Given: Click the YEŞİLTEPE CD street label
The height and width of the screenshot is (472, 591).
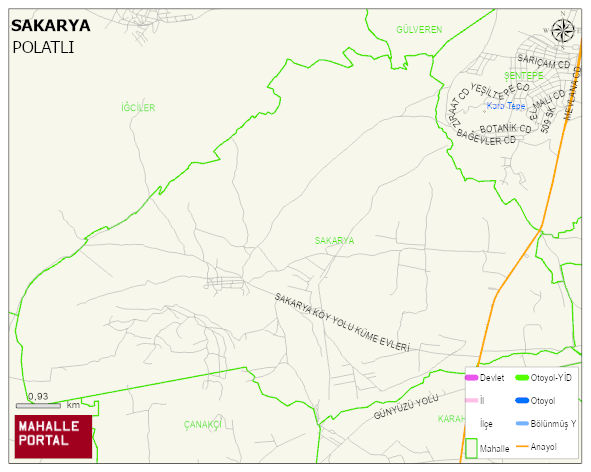Looking at the screenshot, I should (x=500, y=91).
